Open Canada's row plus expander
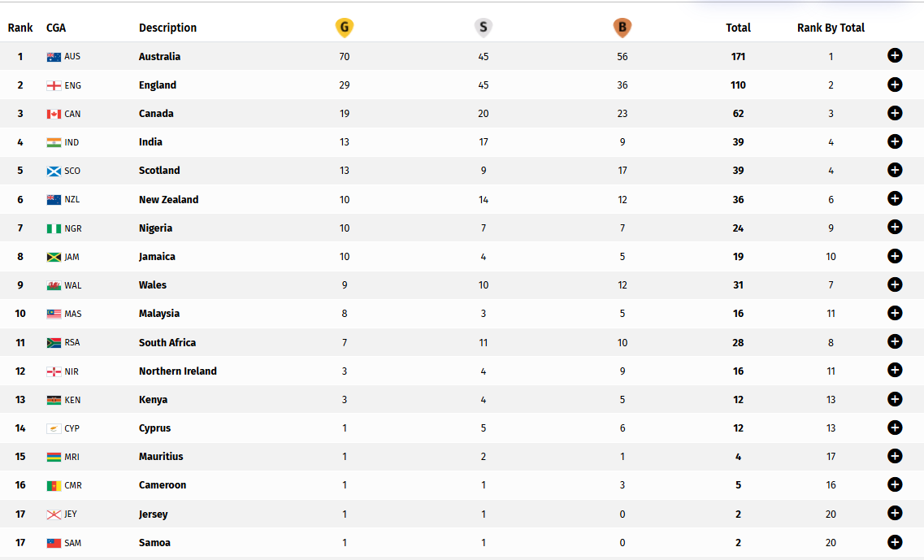The image size is (924, 560). (x=895, y=113)
